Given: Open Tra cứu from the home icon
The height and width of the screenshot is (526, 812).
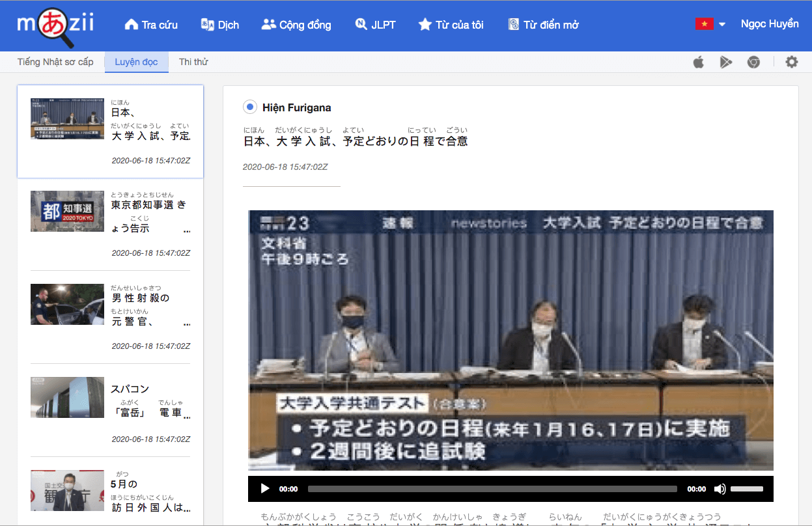Looking at the screenshot, I should coord(151,25).
